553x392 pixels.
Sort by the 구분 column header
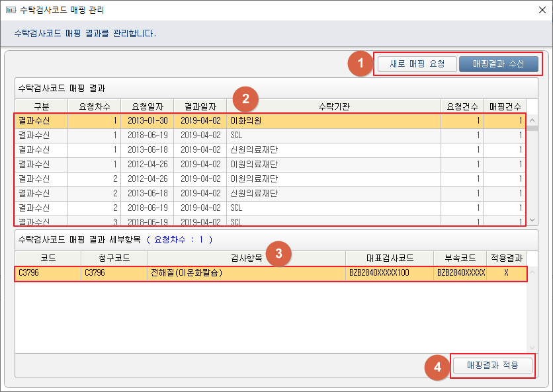(x=41, y=106)
